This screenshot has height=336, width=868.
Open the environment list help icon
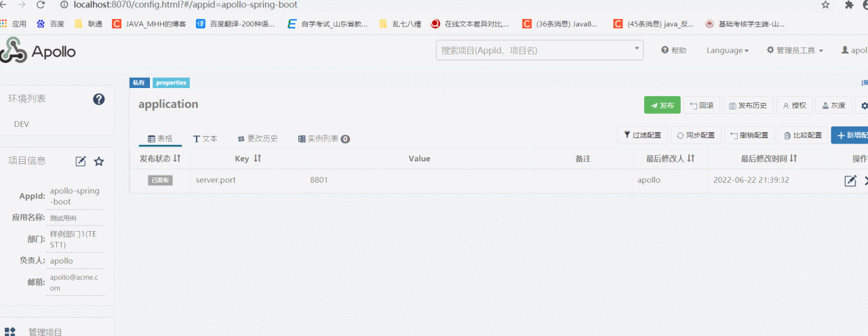tap(99, 99)
